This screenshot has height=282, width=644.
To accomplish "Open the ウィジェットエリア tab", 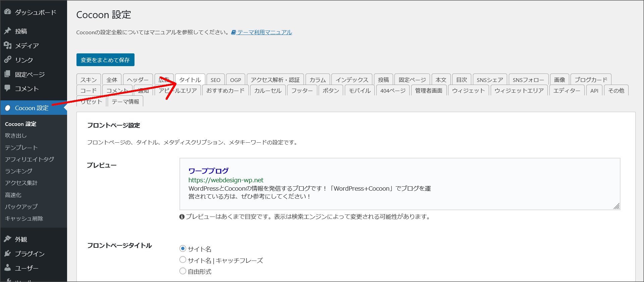I will (519, 90).
